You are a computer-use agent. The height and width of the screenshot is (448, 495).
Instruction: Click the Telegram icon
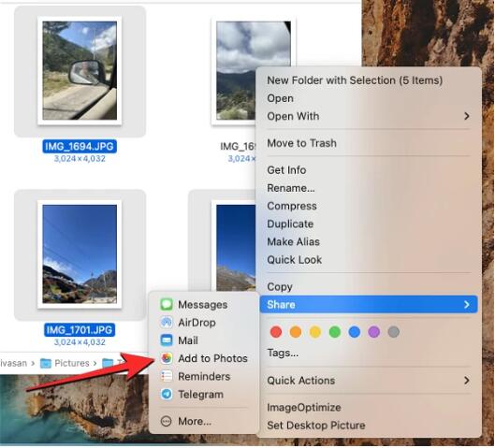[167, 395]
